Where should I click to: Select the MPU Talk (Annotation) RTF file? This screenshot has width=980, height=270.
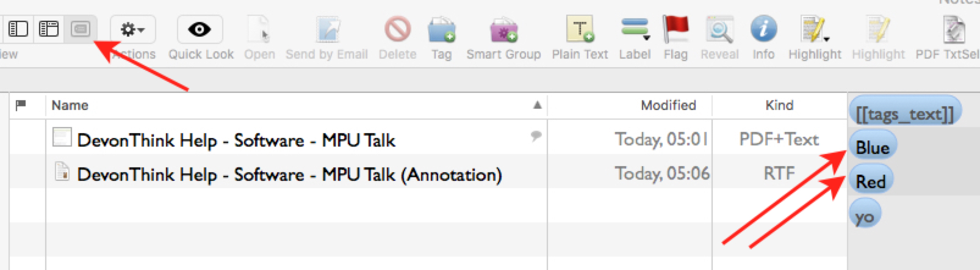pyautogui.click(x=289, y=175)
